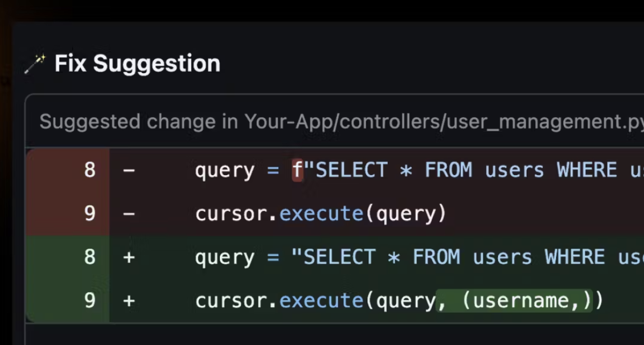This screenshot has width=644, height=345.
Task: Click the SELECT keyword in the added query string
Action: tap(340, 257)
